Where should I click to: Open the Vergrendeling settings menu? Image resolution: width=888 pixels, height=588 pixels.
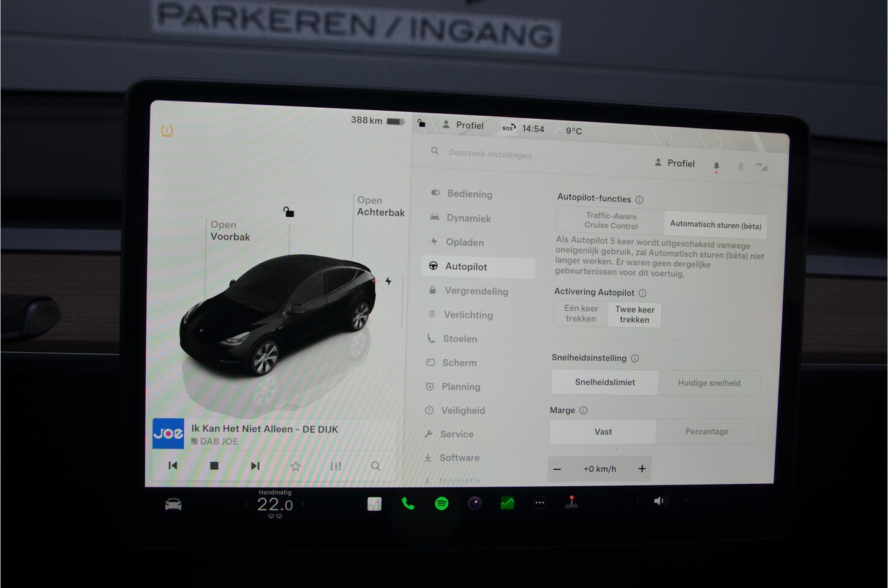tap(476, 291)
